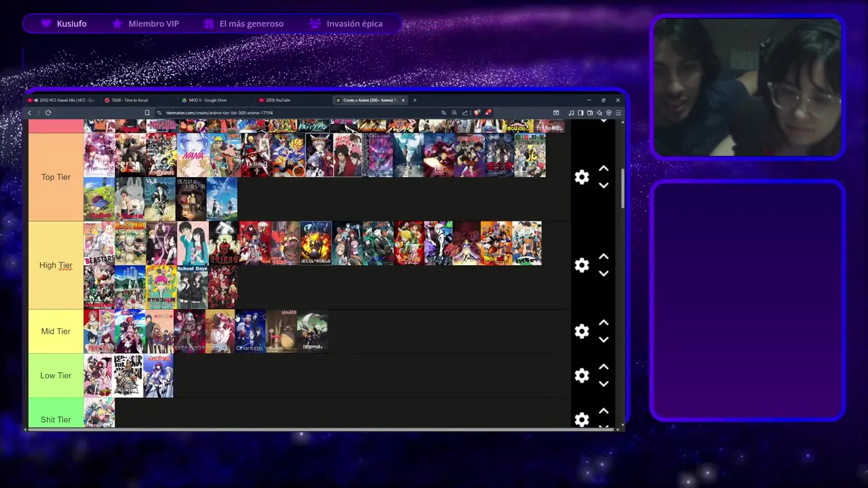Click the High Tier label
Screen dimensions: 868x488
click(x=56, y=265)
